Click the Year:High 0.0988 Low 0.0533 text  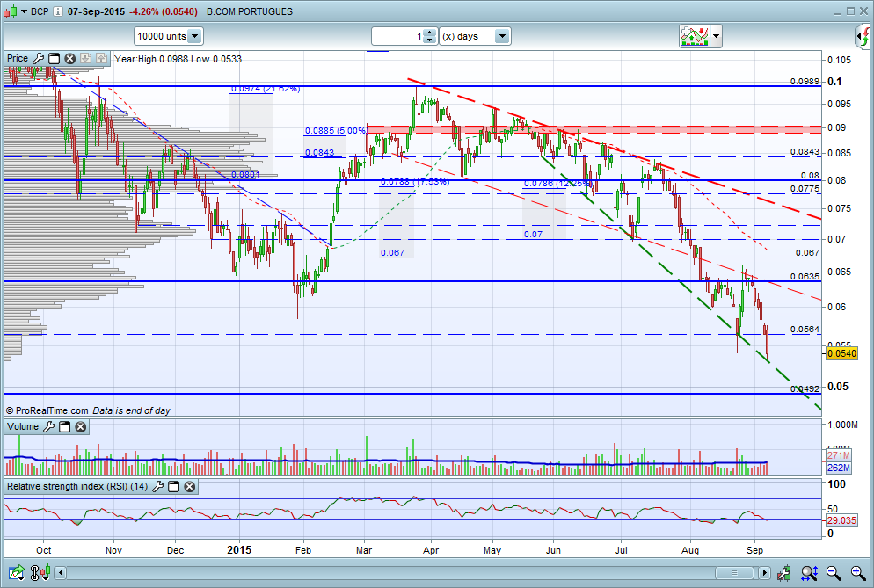[x=178, y=59]
